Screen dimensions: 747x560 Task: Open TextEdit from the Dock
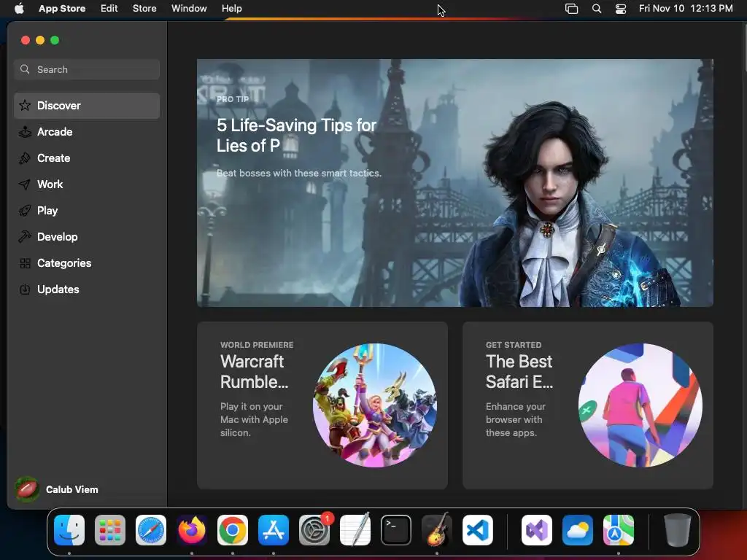pyautogui.click(x=355, y=530)
